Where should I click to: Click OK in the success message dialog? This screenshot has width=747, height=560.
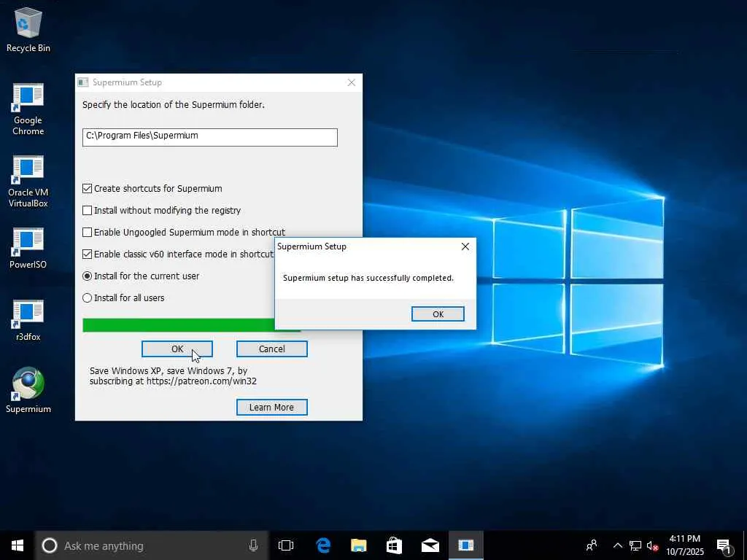click(x=438, y=314)
